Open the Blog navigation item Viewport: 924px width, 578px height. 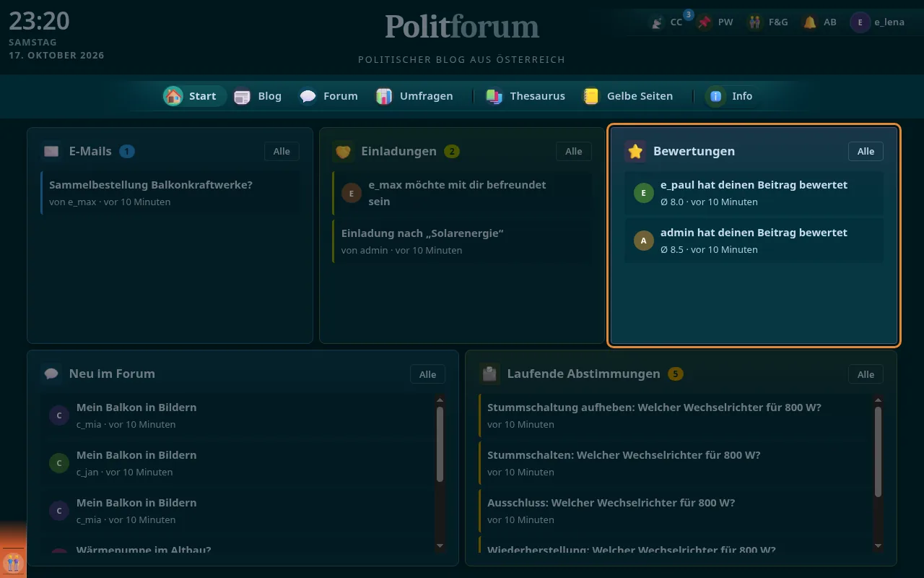coord(260,96)
